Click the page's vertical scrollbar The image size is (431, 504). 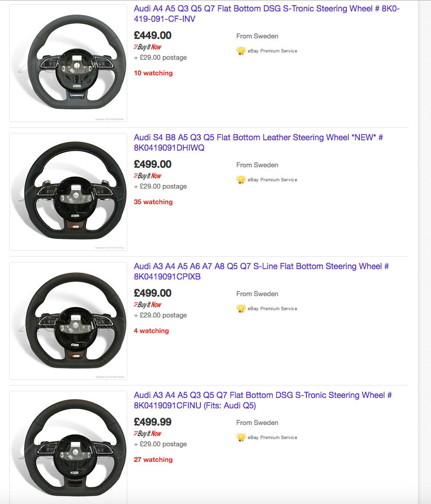click(424, 252)
